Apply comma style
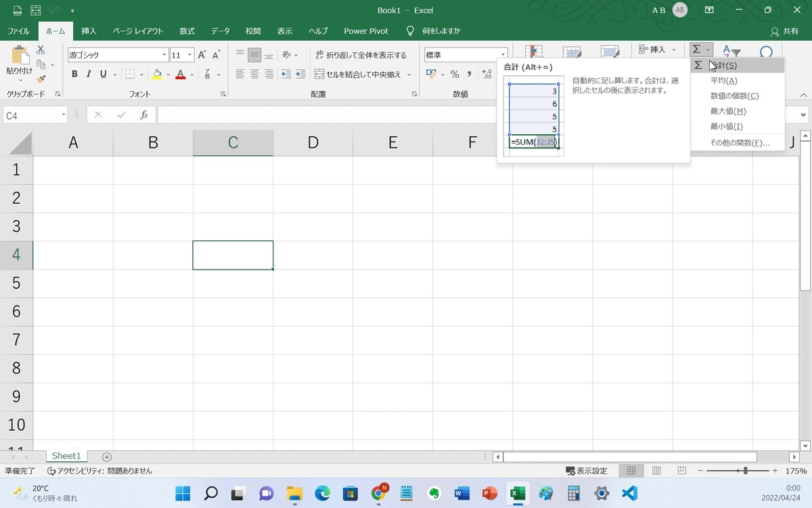 tap(469, 75)
